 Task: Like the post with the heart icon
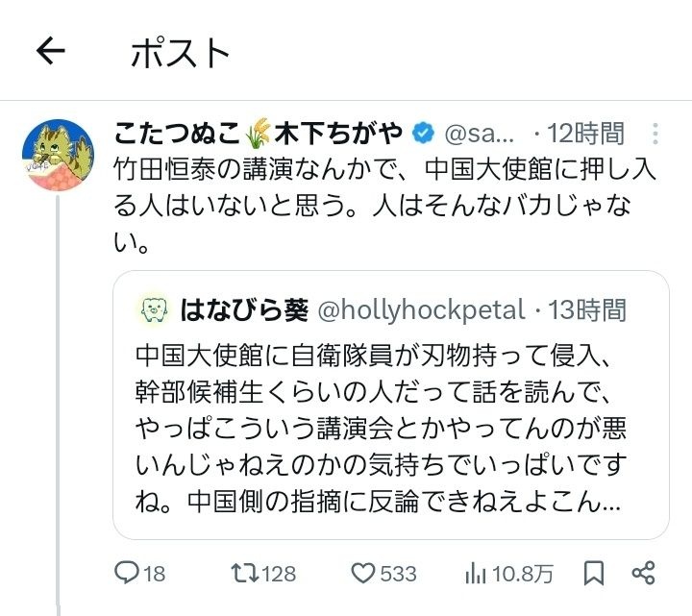coord(363,574)
